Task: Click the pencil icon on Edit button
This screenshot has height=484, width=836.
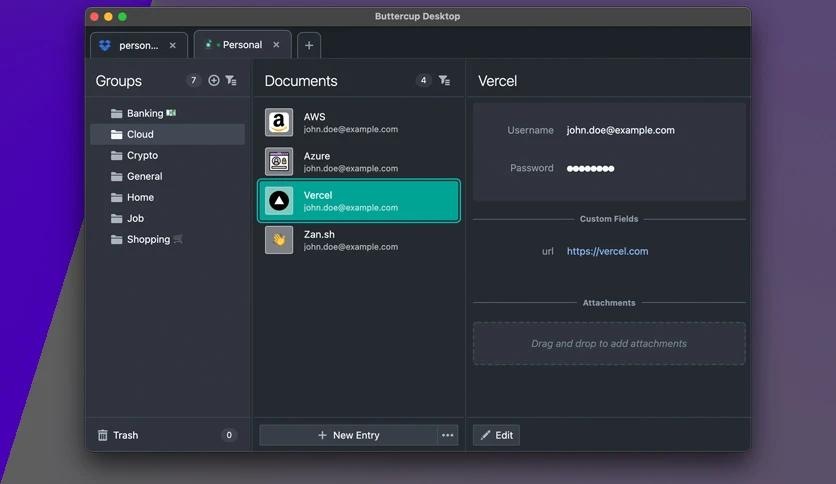Action: coord(485,435)
